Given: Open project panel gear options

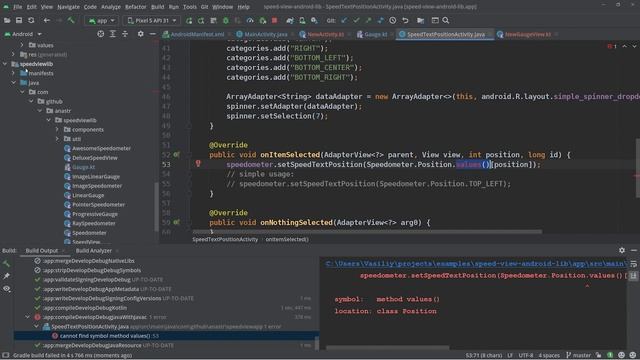Looking at the screenshot, I should point(140,34).
